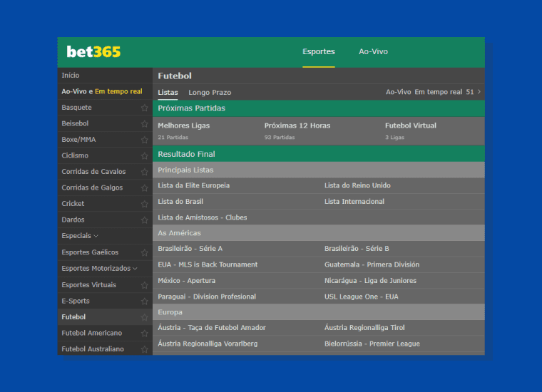This screenshot has width=542, height=392.
Task: Star Futebol Americano
Action: [x=145, y=334]
